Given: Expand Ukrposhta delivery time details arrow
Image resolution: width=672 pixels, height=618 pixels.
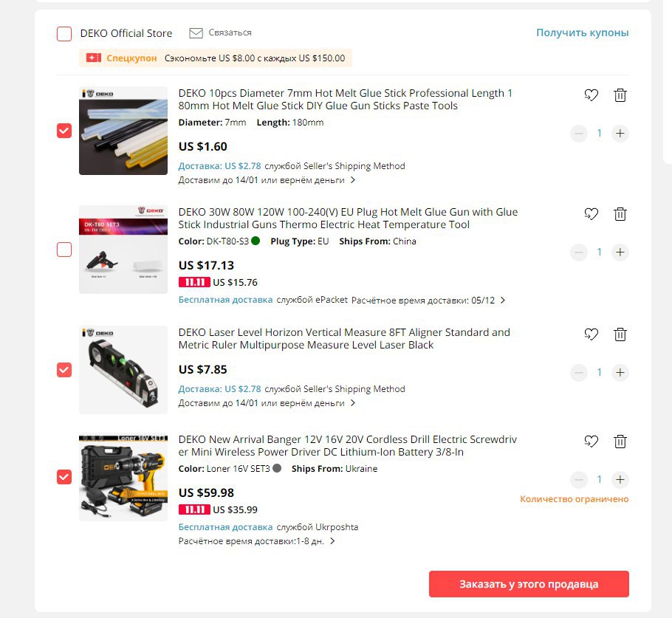Looking at the screenshot, I should pyautogui.click(x=332, y=541).
